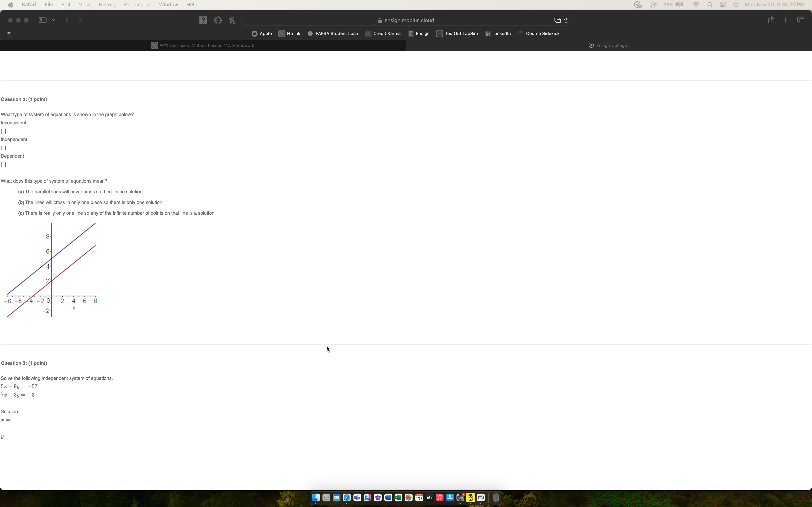Expand the chevron next to the sidebar button
The width and height of the screenshot is (812, 507).
[x=54, y=20]
